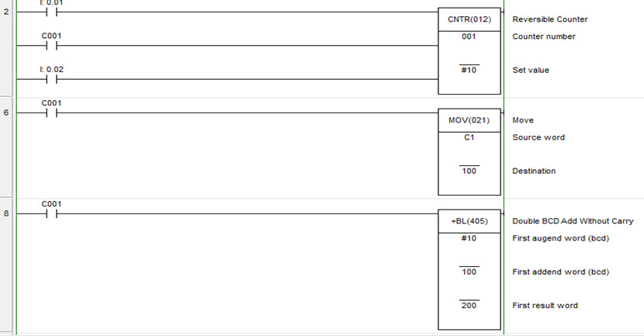Select the "Double BCD Add Without Carry" label

(573, 221)
